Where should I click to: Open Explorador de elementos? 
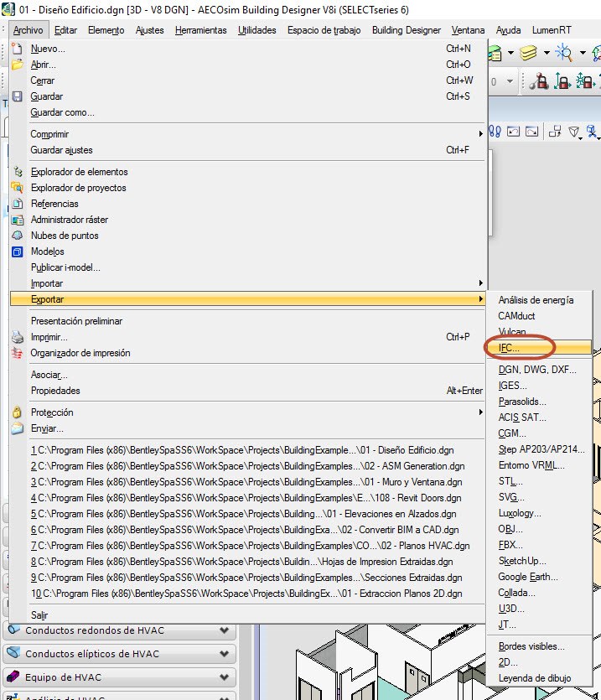[247, 172]
